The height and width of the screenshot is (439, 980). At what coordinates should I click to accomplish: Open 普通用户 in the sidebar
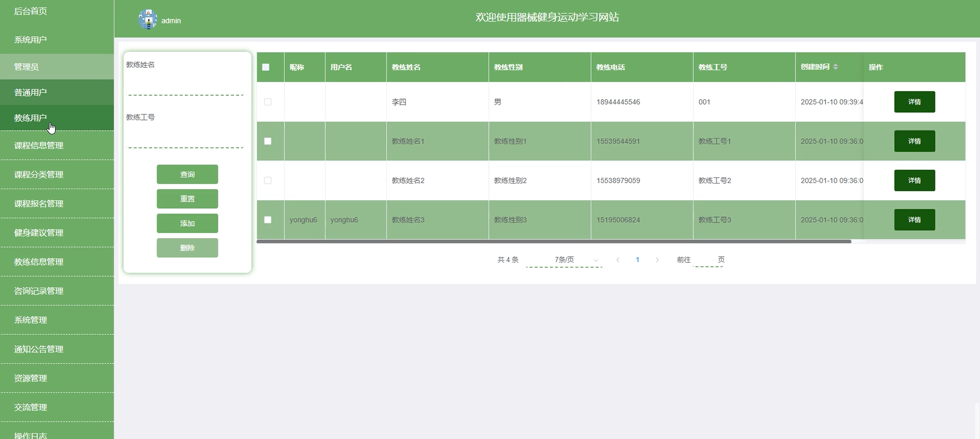click(30, 92)
